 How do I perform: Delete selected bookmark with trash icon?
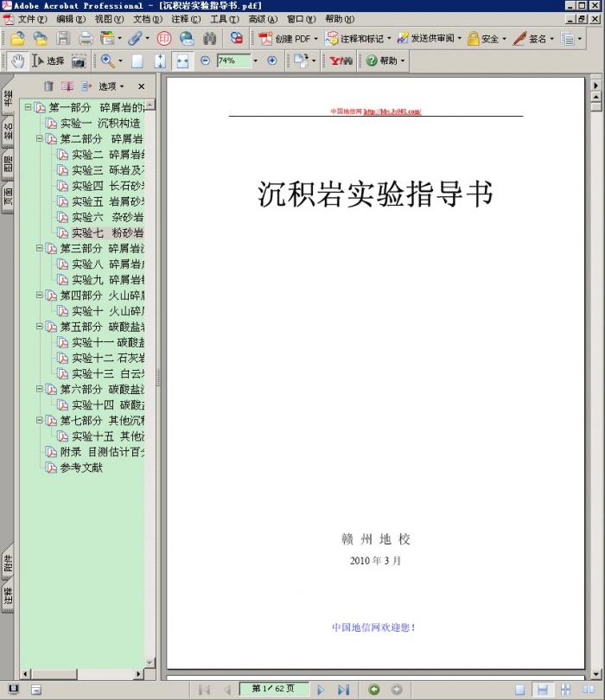[49, 86]
